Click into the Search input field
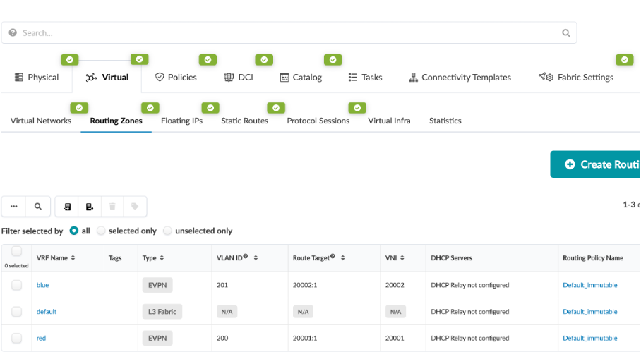Image resolution: width=641 pixels, height=364 pixels. [282, 32]
